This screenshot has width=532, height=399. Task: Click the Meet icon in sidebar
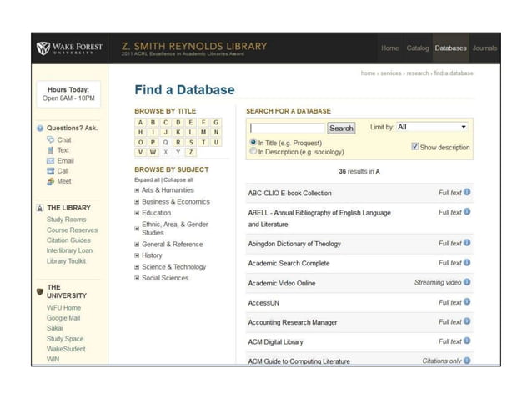[x=50, y=181]
